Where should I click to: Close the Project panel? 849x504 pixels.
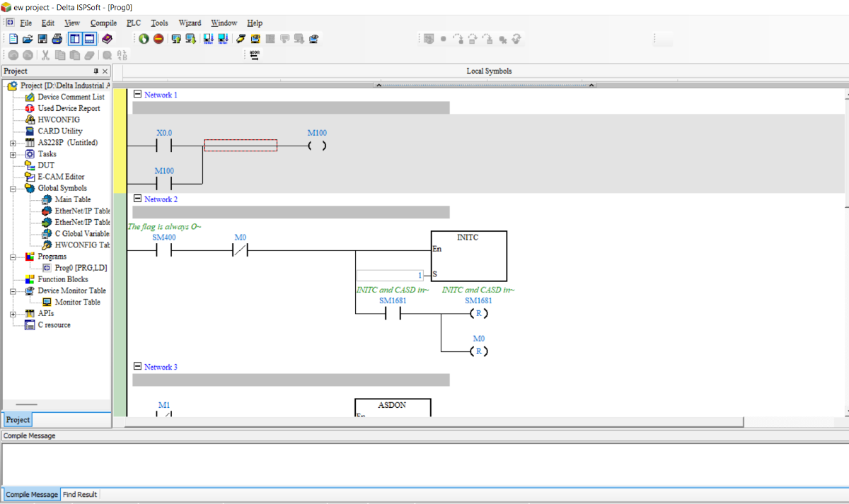105,71
